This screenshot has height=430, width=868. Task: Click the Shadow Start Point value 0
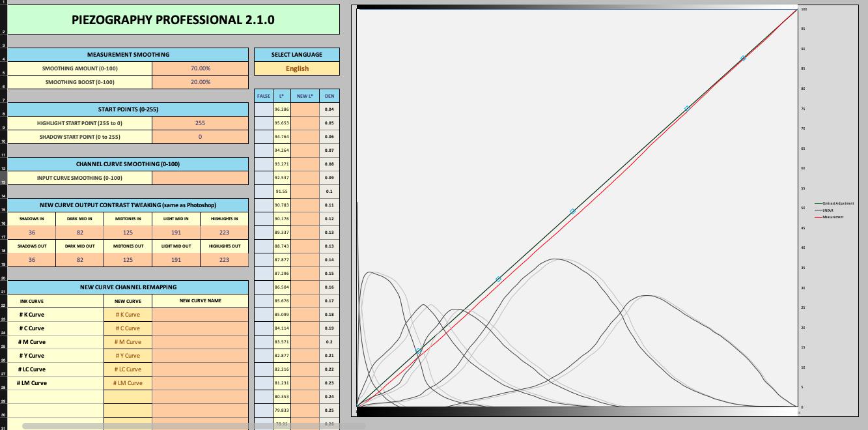[200, 137]
